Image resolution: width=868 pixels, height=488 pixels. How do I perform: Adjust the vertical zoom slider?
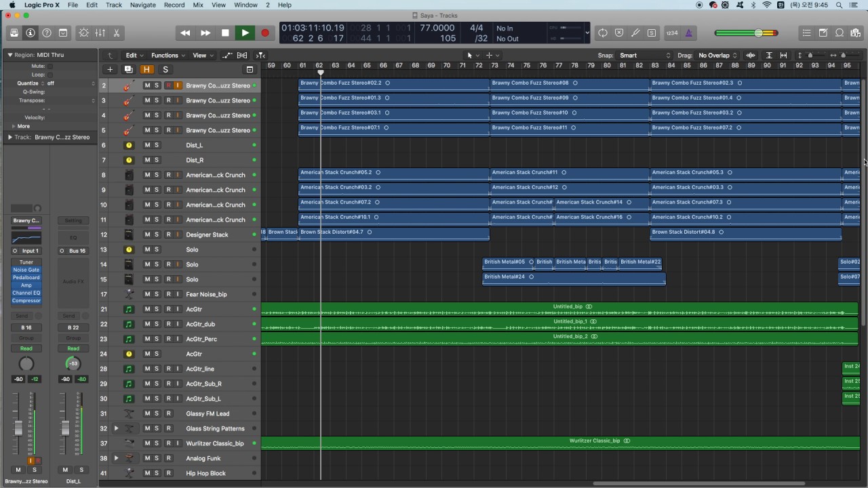pyautogui.click(x=811, y=56)
